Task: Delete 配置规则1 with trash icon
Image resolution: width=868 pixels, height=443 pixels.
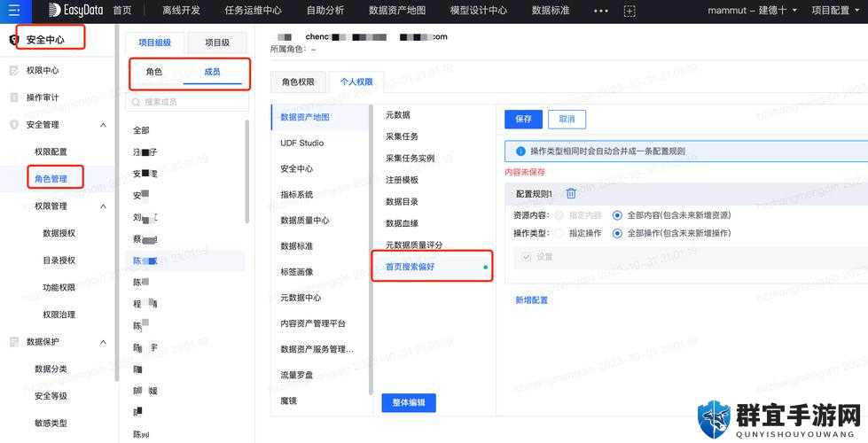Action: pos(571,193)
